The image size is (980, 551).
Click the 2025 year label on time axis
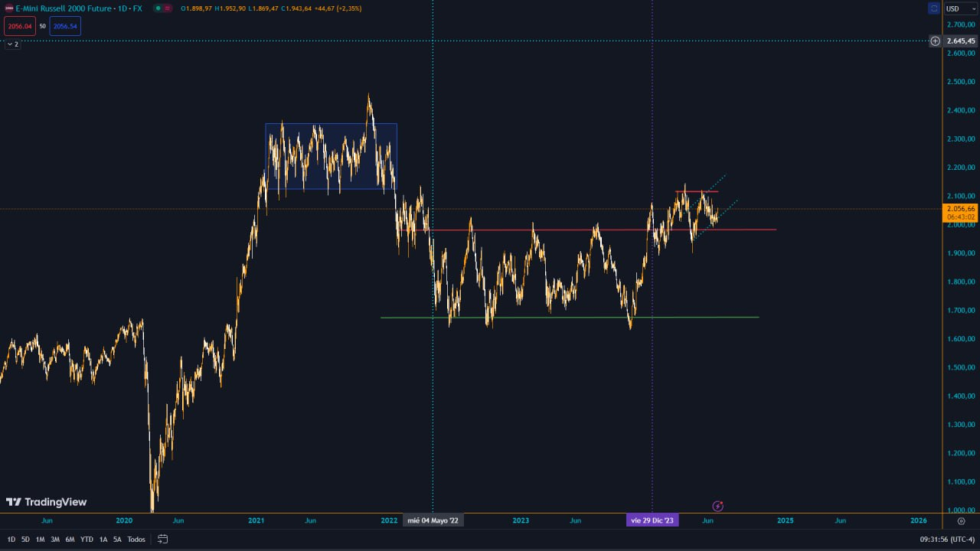tap(786, 520)
